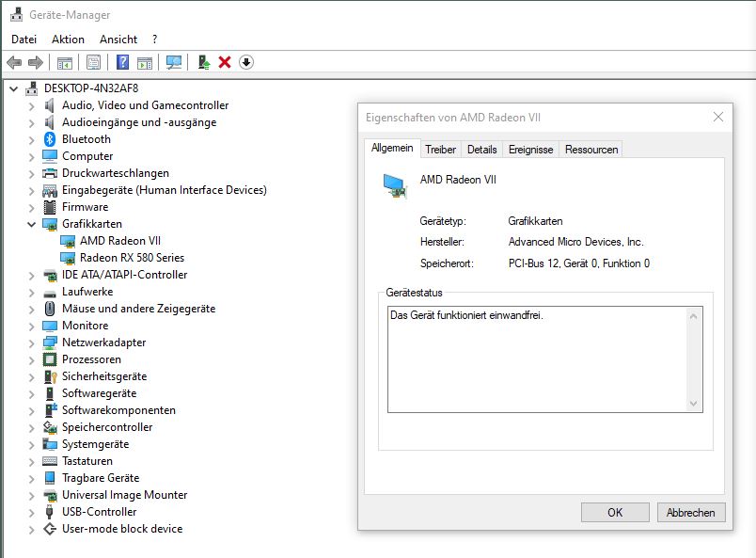
Task: Click the Forward arrow toolbar icon
Action: coord(36,62)
